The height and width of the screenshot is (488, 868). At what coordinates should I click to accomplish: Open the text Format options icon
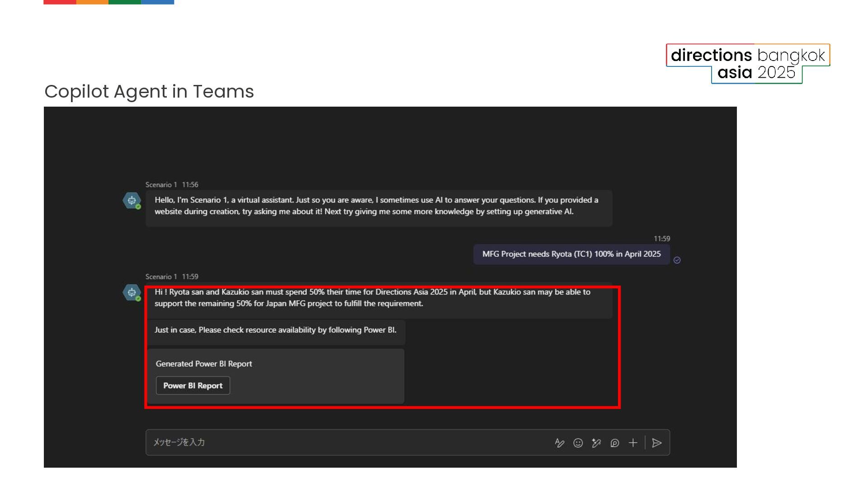559,443
